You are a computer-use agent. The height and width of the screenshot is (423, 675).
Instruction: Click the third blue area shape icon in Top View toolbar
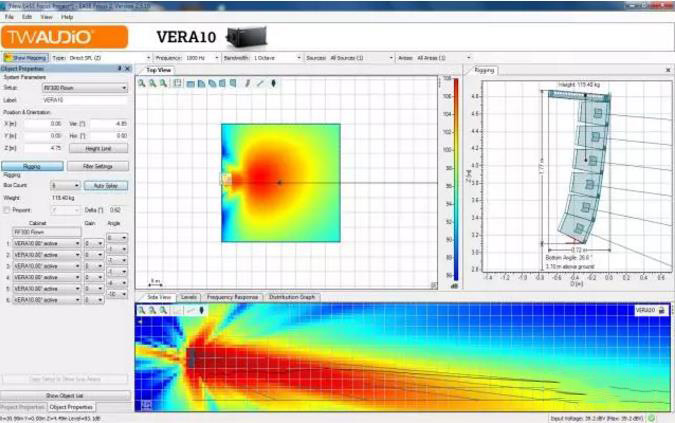click(212, 83)
